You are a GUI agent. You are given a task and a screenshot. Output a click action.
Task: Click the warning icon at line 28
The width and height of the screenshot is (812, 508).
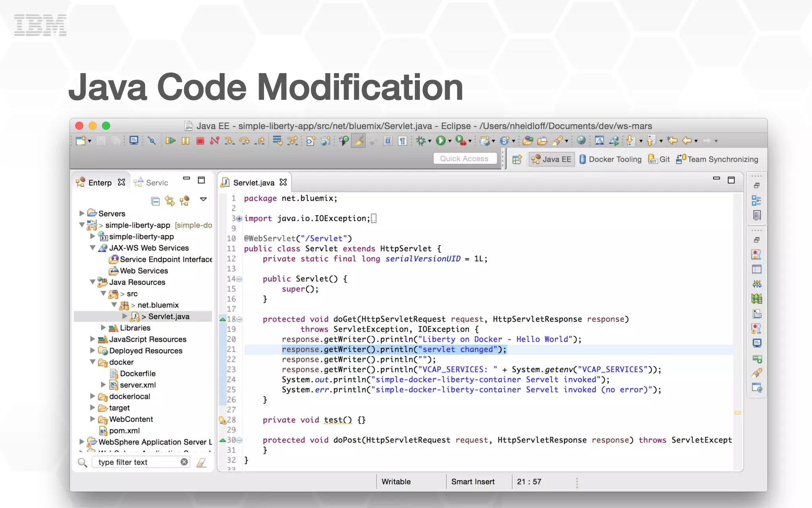tap(222, 420)
